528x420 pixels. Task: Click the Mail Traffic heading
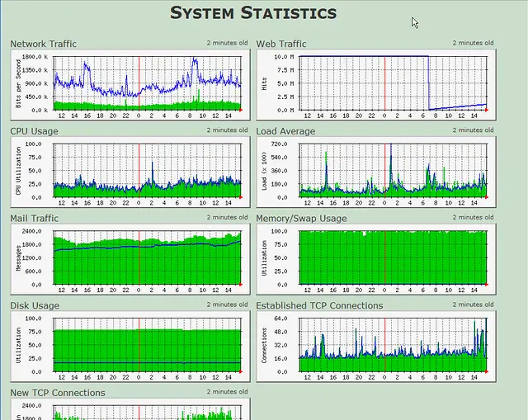(x=34, y=219)
